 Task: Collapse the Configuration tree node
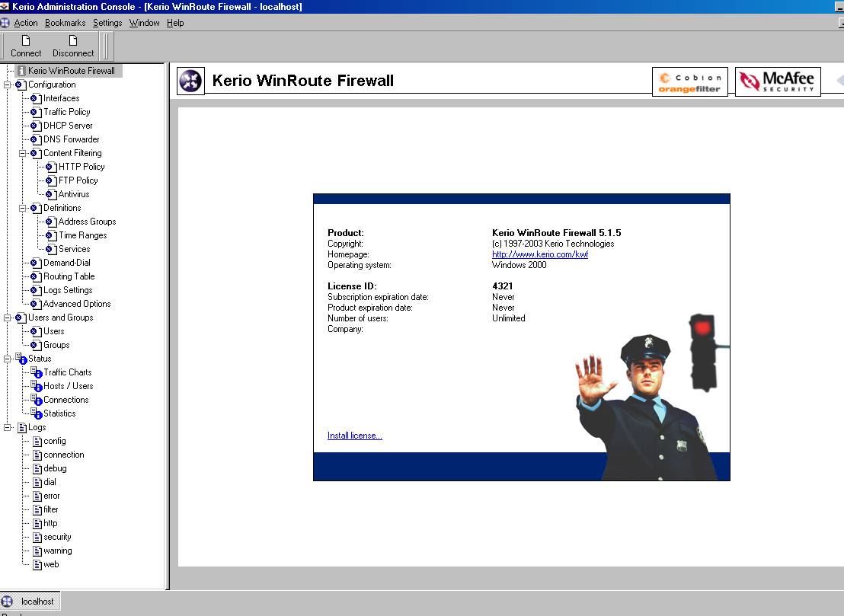coord(7,85)
